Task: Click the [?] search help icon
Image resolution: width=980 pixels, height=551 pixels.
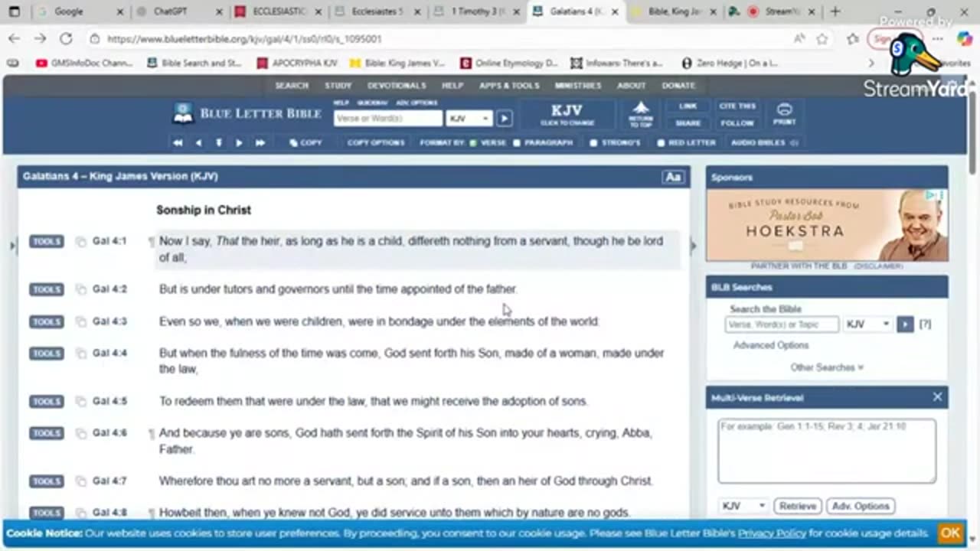Action: [x=925, y=324]
